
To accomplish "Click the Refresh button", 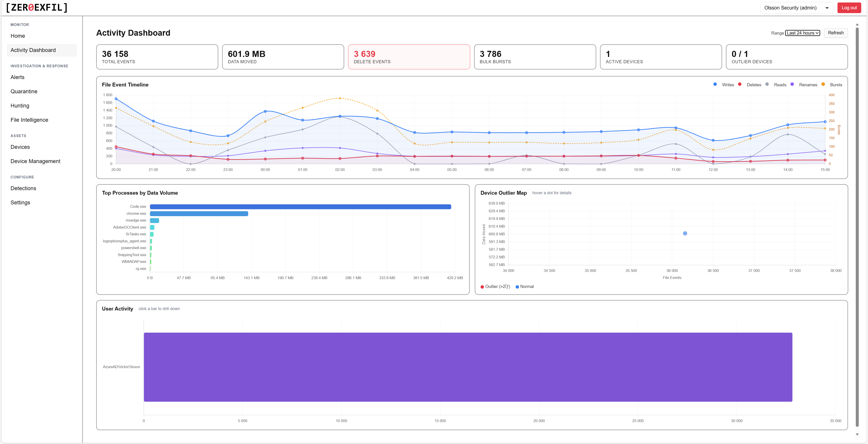I will tap(836, 33).
